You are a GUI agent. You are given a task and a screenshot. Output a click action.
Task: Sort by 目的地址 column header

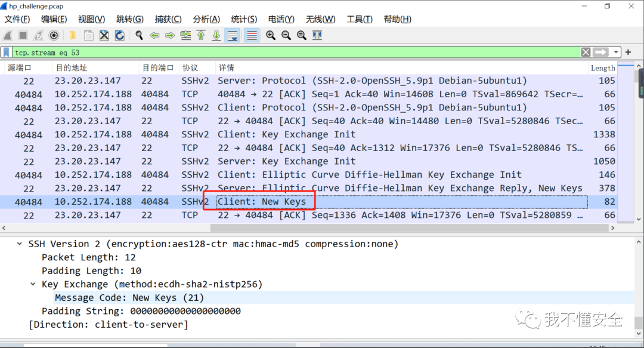coord(72,68)
